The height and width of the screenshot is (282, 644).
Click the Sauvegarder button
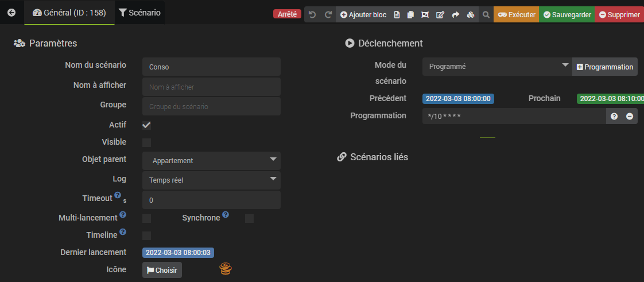567,14
